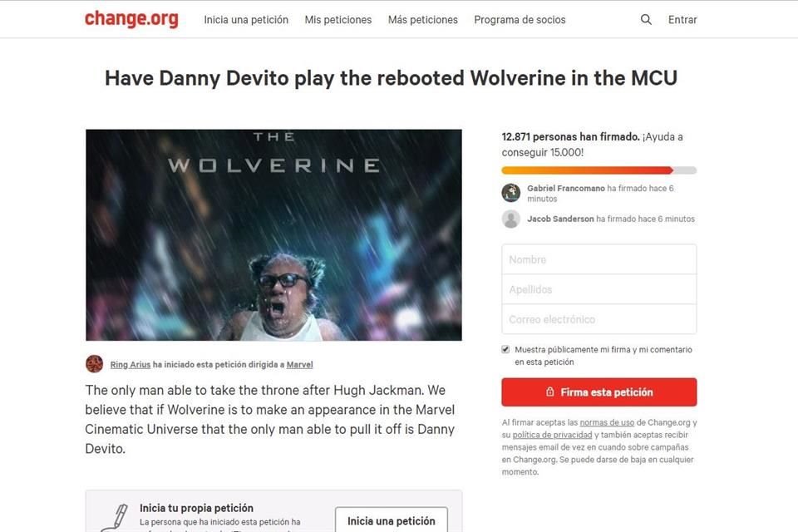Click the Entrar login link

tap(682, 20)
